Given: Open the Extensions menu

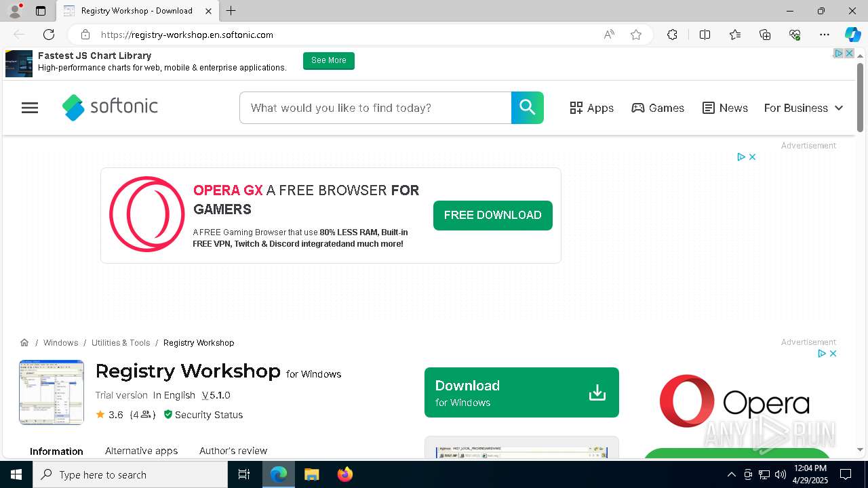Looking at the screenshot, I should (x=672, y=35).
